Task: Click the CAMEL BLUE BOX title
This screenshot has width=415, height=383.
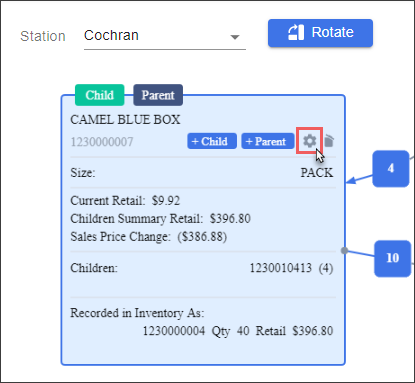Action: pos(125,120)
